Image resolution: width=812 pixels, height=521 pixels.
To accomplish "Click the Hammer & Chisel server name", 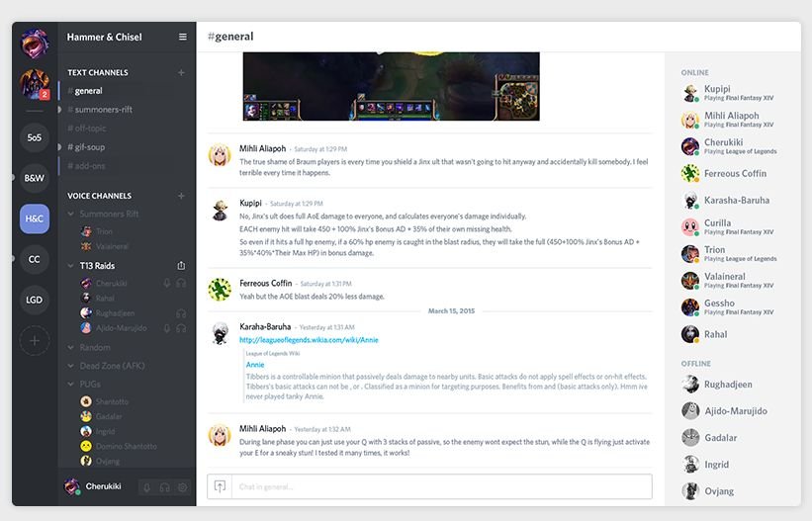I will pos(104,37).
